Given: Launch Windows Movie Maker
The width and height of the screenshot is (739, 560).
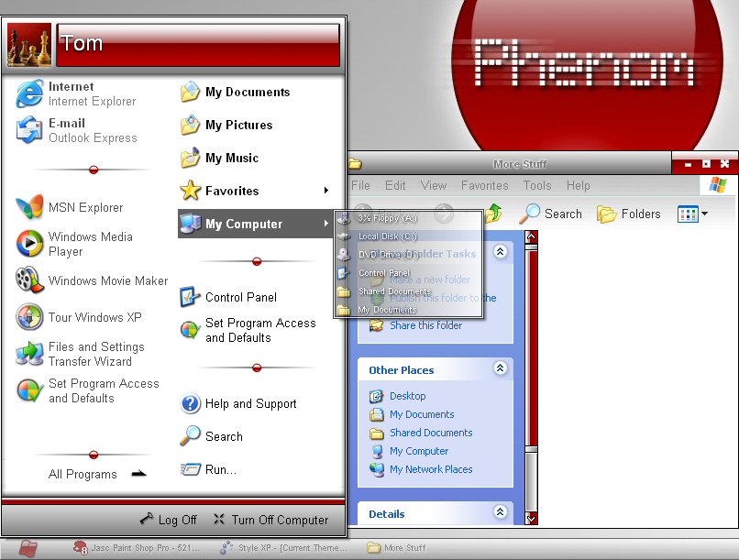Looking at the screenshot, I should (x=92, y=280).
